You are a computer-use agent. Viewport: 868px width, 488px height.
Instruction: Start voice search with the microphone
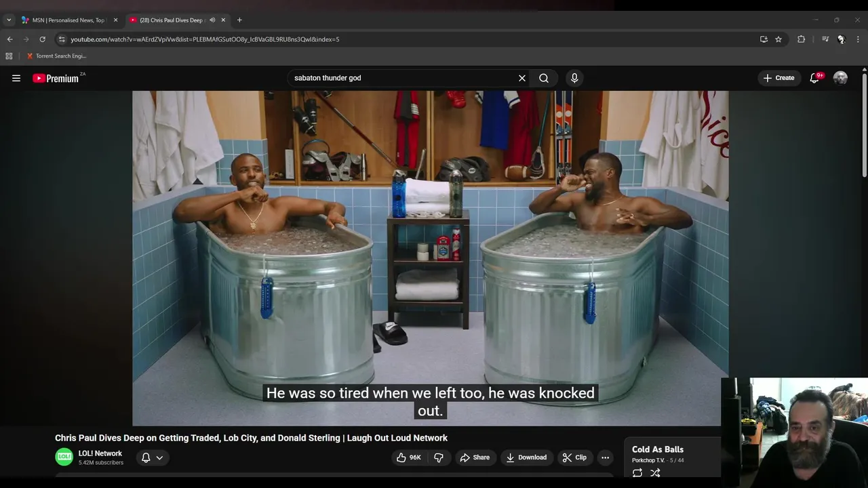574,78
